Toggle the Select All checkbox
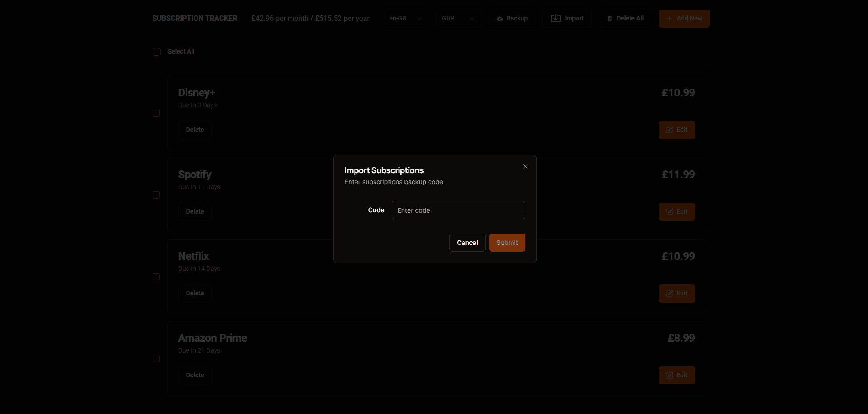Viewport: 868px width, 414px height. (x=157, y=52)
